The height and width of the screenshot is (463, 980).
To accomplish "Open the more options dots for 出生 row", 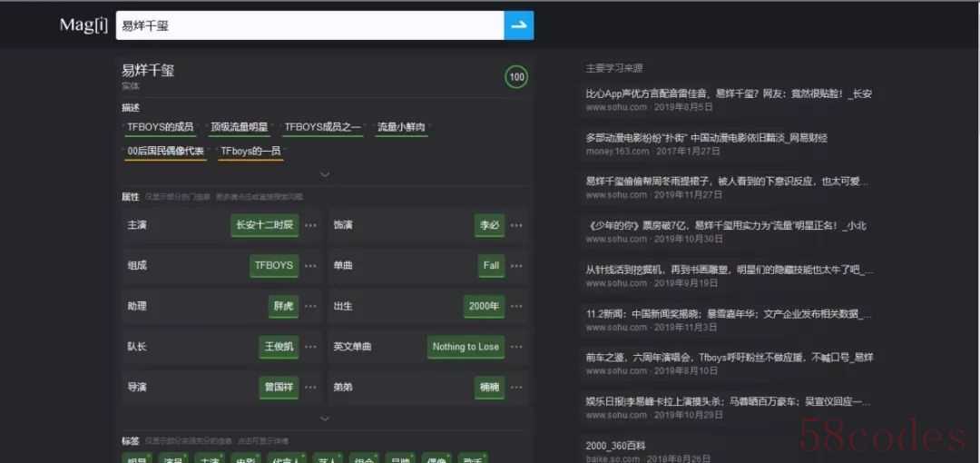I will (516, 306).
